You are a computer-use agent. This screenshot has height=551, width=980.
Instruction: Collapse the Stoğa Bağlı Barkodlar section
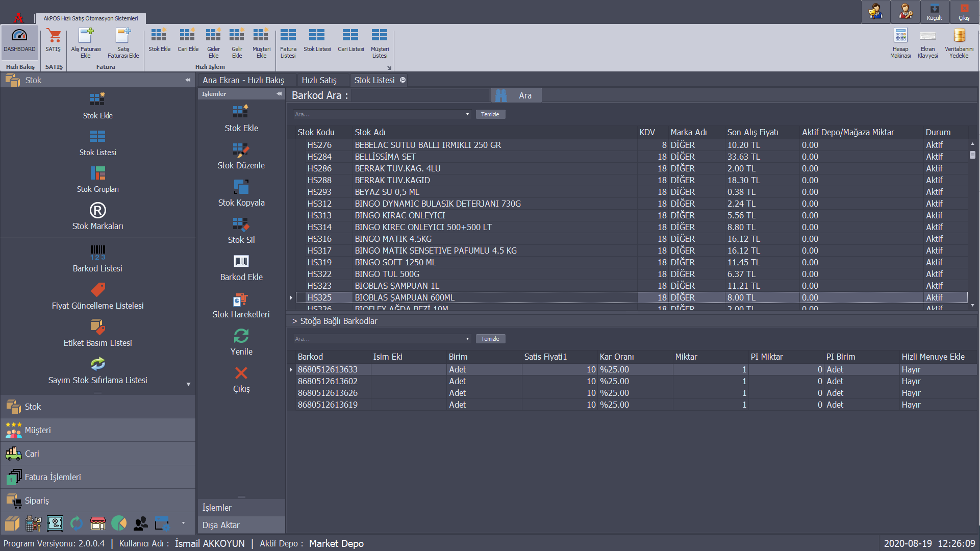click(x=294, y=321)
